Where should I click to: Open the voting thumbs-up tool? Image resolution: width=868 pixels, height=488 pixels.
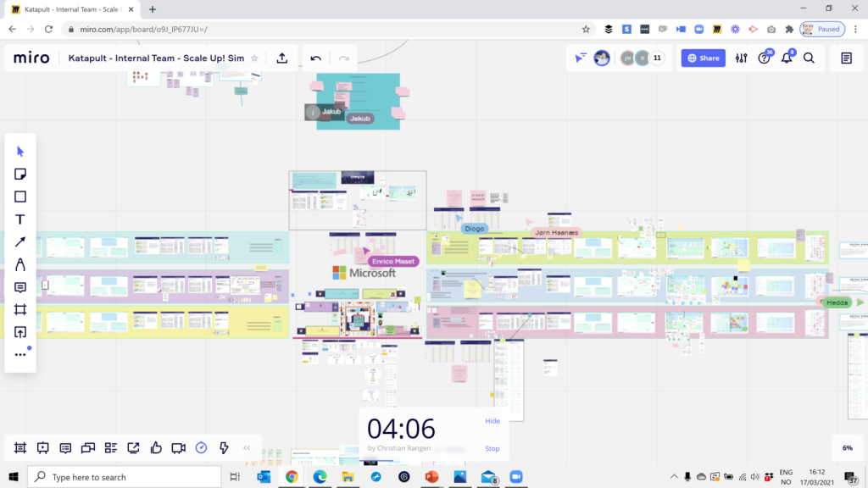coord(156,448)
